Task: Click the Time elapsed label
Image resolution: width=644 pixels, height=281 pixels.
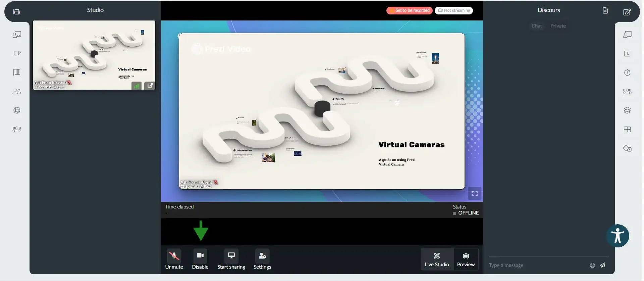Action: click(179, 207)
